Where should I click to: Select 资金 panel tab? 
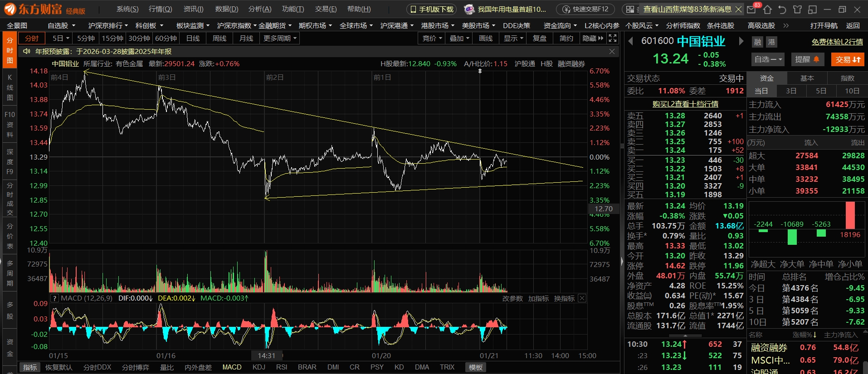pyautogui.click(x=767, y=78)
